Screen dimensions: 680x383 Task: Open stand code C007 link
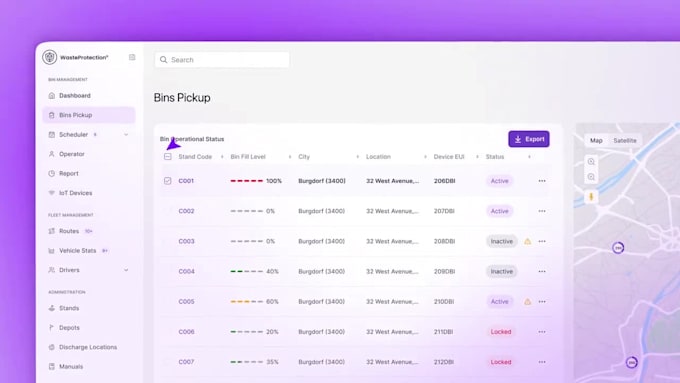[x=186, y=362]
